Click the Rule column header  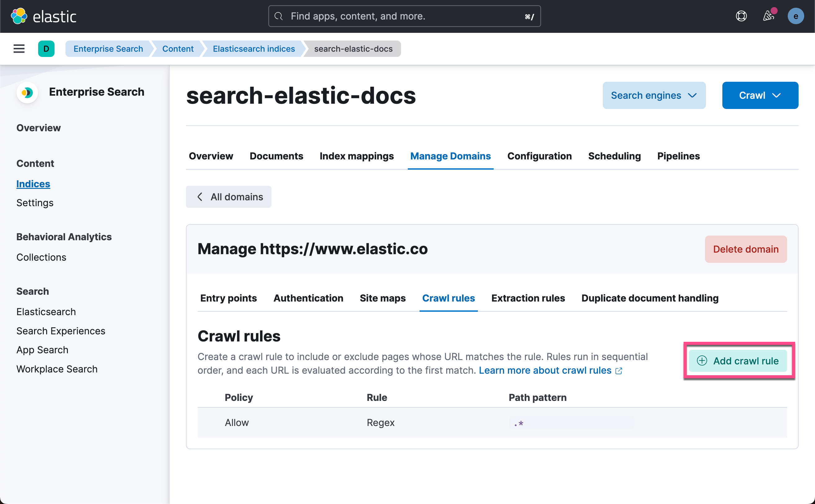click(x=377, y=397)
